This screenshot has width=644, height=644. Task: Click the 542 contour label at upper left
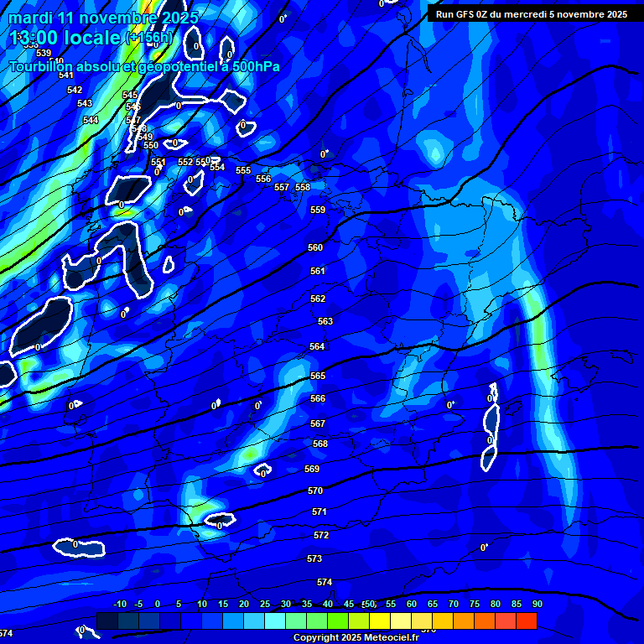tap(75, 91)
